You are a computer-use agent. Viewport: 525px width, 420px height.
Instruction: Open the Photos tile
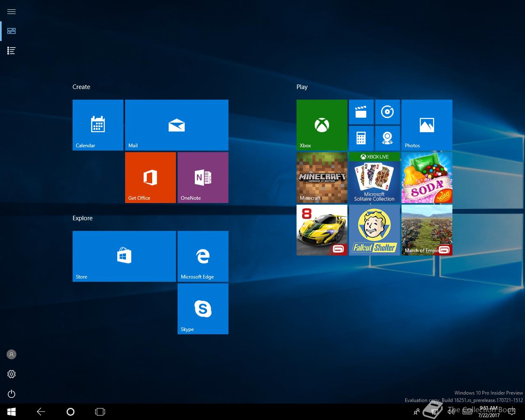pyautogui.click(x=427, y=125)
